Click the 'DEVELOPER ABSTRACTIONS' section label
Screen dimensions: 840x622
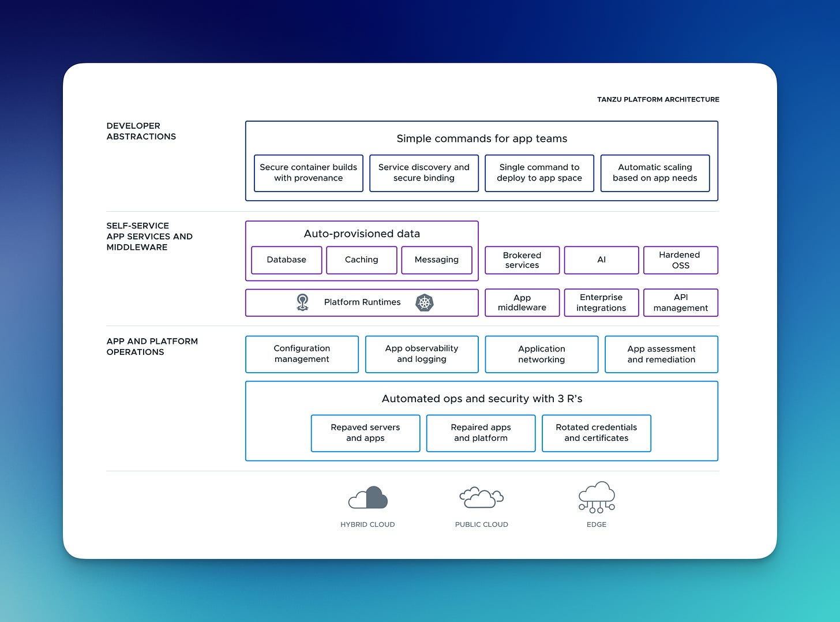click(x=141, y=131)
